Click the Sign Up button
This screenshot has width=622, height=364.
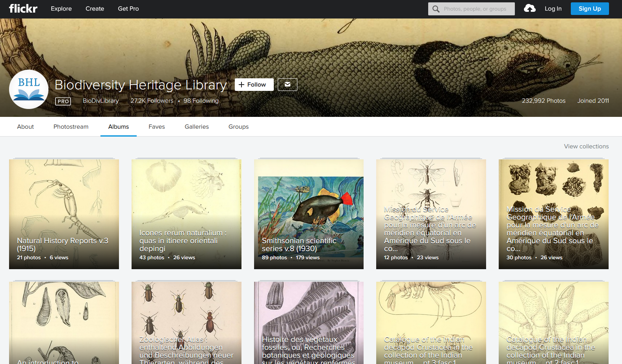[x=590, y=9]
